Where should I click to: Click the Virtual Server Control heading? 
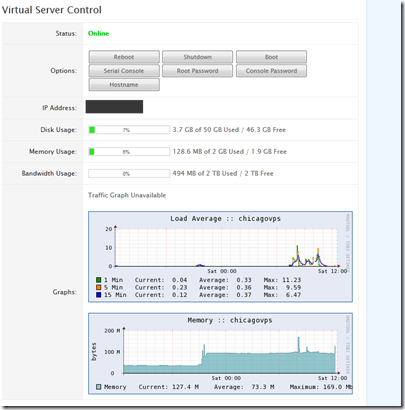click(x=52, y=10)
